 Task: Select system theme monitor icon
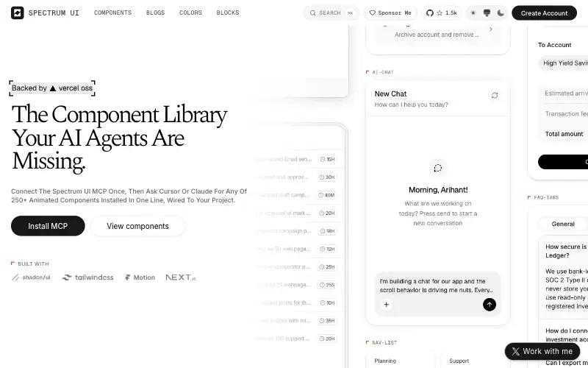click(x=487, y=13)
